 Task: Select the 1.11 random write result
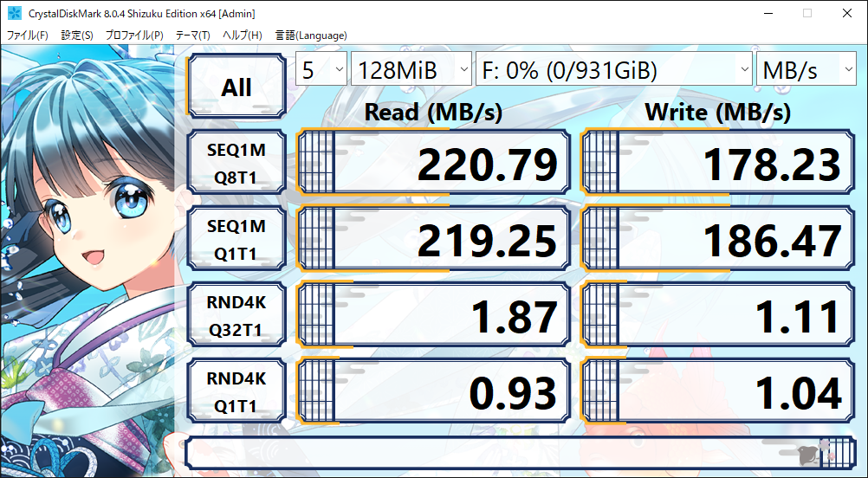718,315
